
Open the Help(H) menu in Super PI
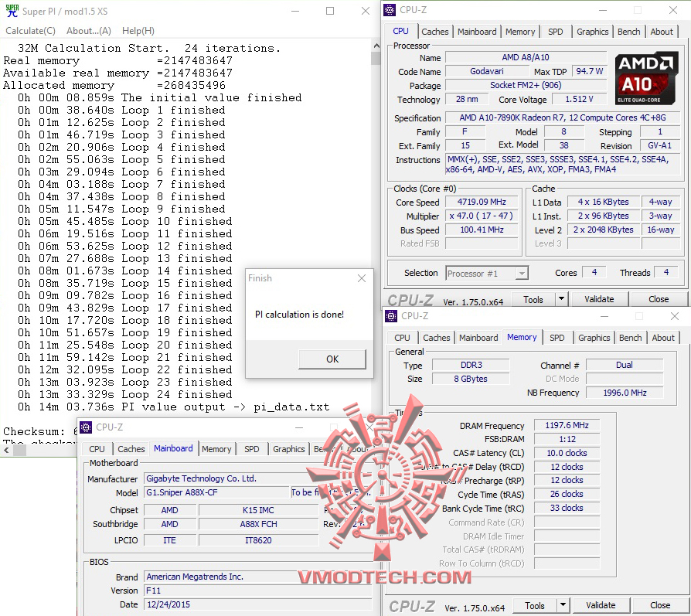coord(138,31)
